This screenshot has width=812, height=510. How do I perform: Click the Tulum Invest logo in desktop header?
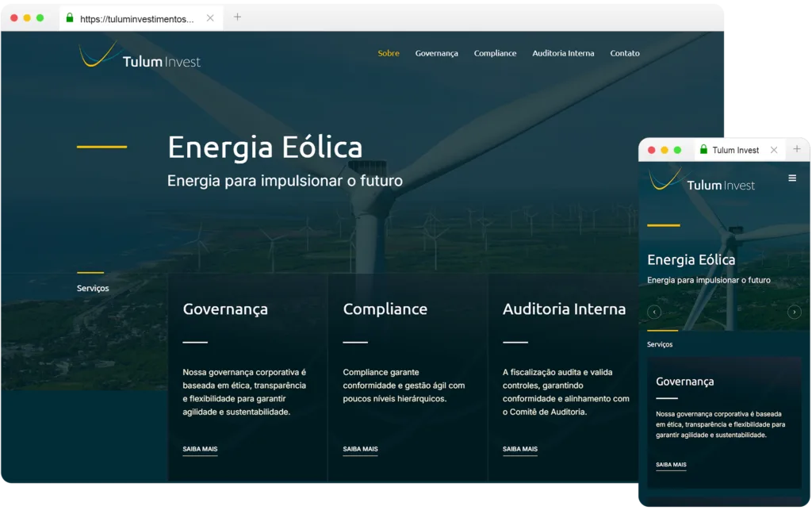pos(140,56)
